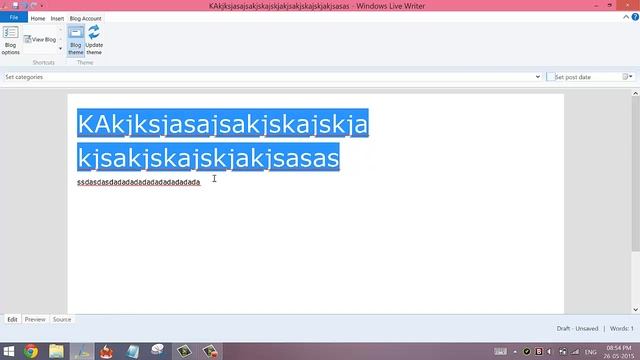Image resolution: width=640 pixels, height=360 pixels.
Task: Open Help via the question mark icon
Action: tap(635, 17)
